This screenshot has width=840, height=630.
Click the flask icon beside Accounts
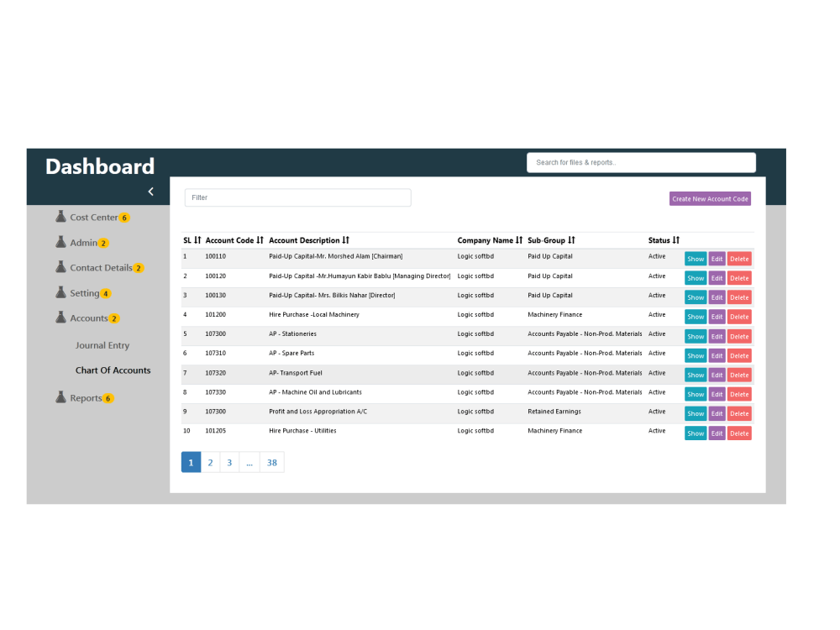click(x=61, y=318)
